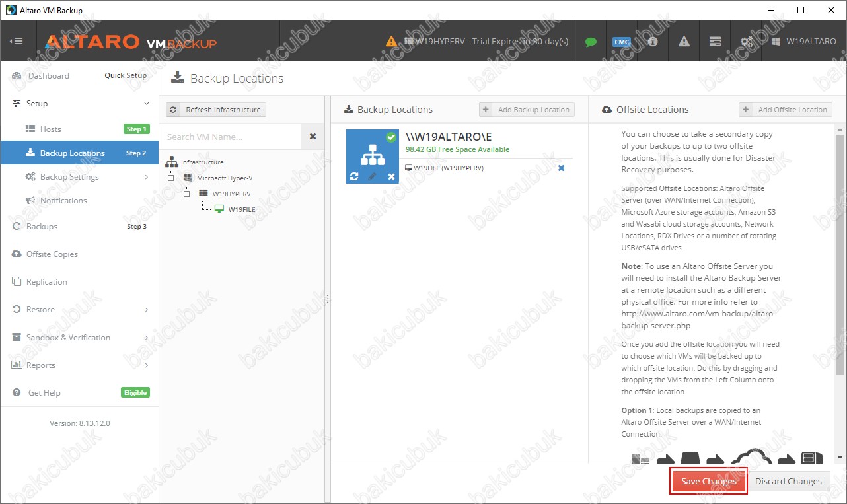Click the Altaro app icon in title bar

(x=11, y=10)
